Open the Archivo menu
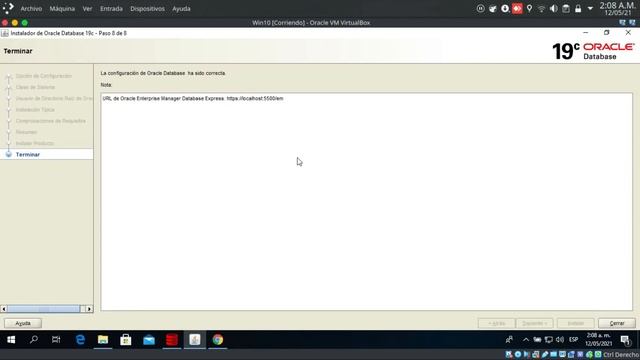Viewport: 640px width, 360px height. (31, 9)
